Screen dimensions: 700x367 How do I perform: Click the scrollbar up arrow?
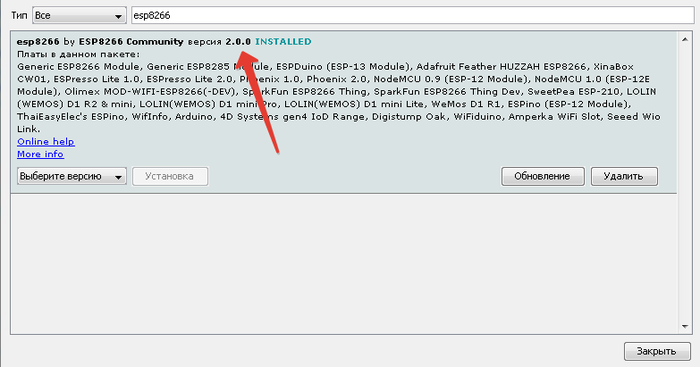(685, 40)
